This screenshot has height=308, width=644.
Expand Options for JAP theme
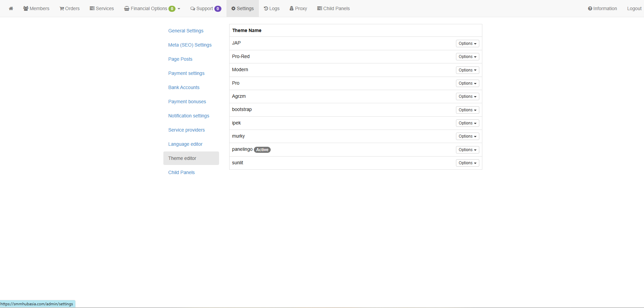point(467,44)
